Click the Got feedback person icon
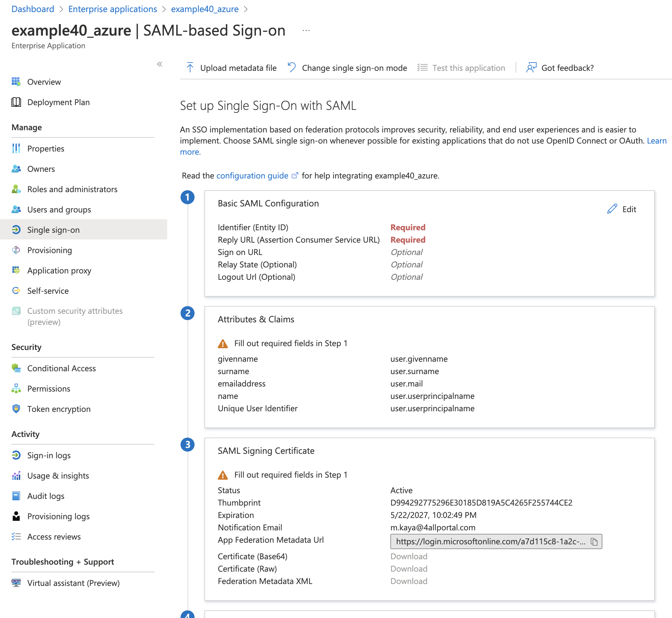The image size is (672, 618). 531,68
